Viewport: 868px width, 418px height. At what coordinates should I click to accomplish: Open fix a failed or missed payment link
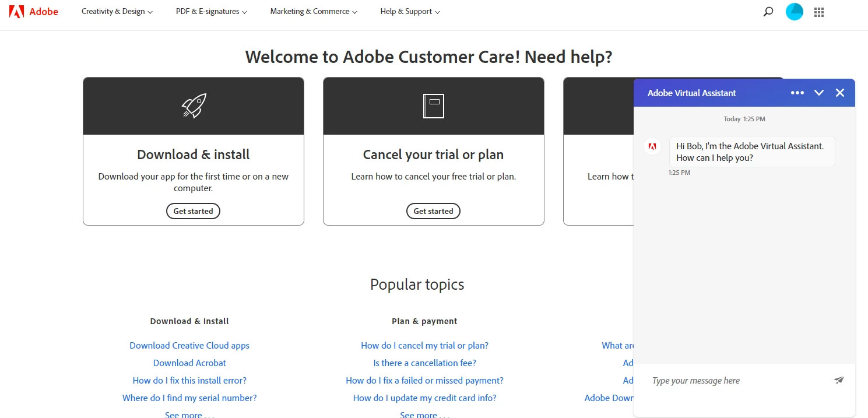pyautogui.click(x=424, y=380)
